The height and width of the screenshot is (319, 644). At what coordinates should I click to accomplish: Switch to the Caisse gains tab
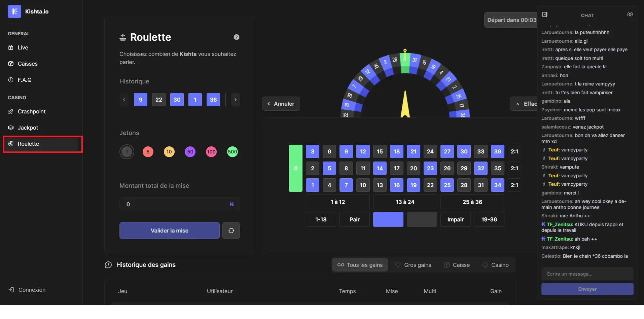pyautogui.click(x=457, y=265)
